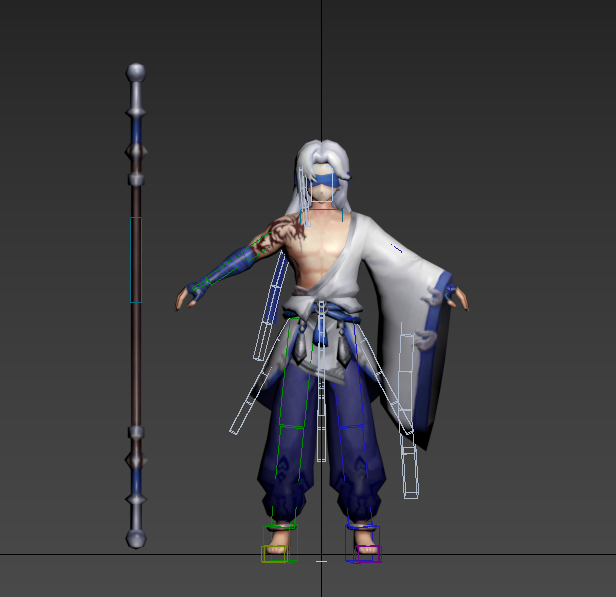
Task: Click the green thigh bone wireframe
Action: 295,372
